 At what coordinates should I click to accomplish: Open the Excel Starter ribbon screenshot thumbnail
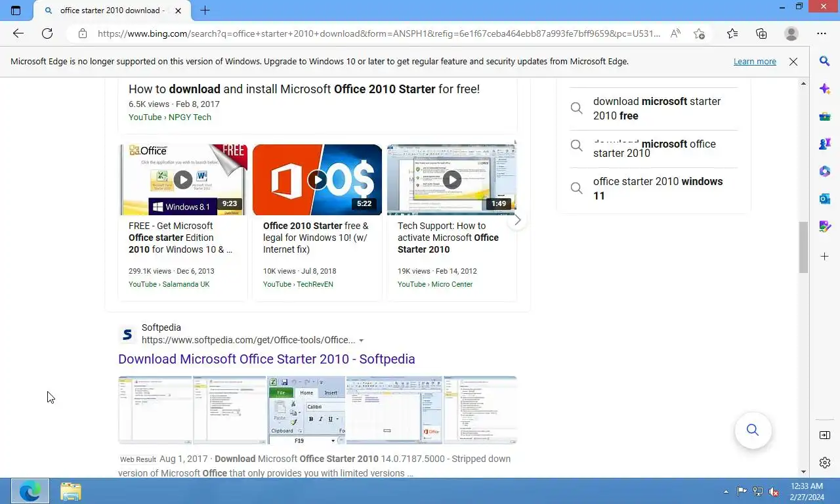pos(306,410)
